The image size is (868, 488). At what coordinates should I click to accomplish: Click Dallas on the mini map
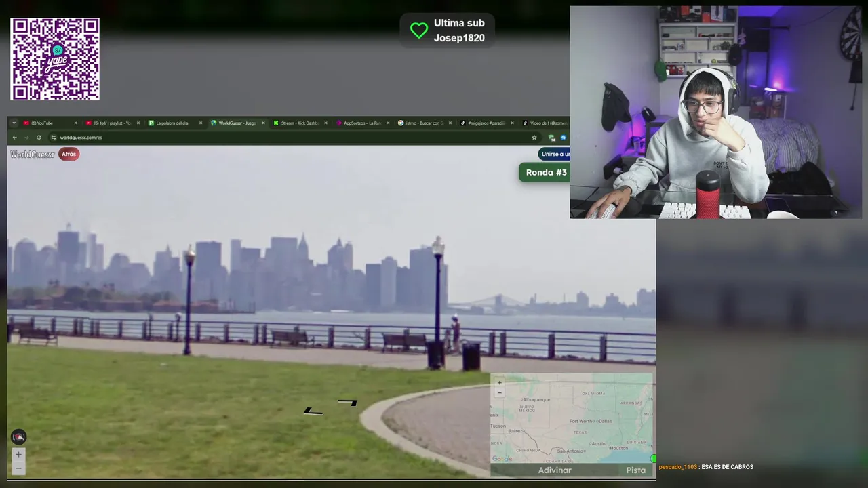pos(605,421)
